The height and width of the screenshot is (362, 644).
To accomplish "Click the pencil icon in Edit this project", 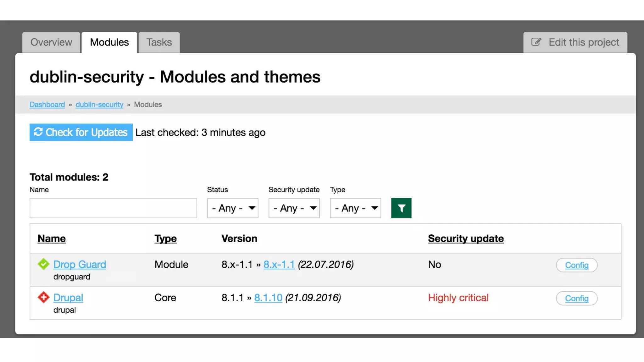I will click(x=536, y=42).
